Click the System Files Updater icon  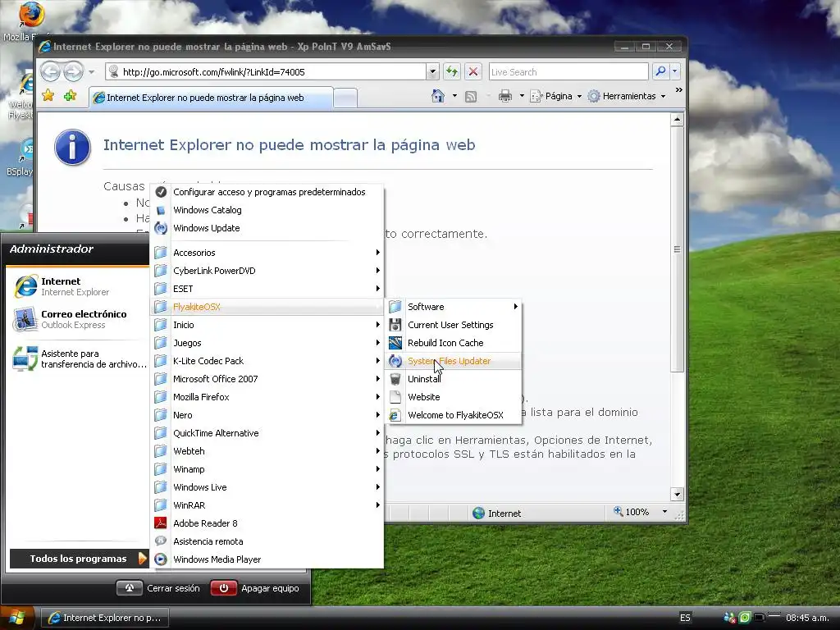[x=395, y=361]
